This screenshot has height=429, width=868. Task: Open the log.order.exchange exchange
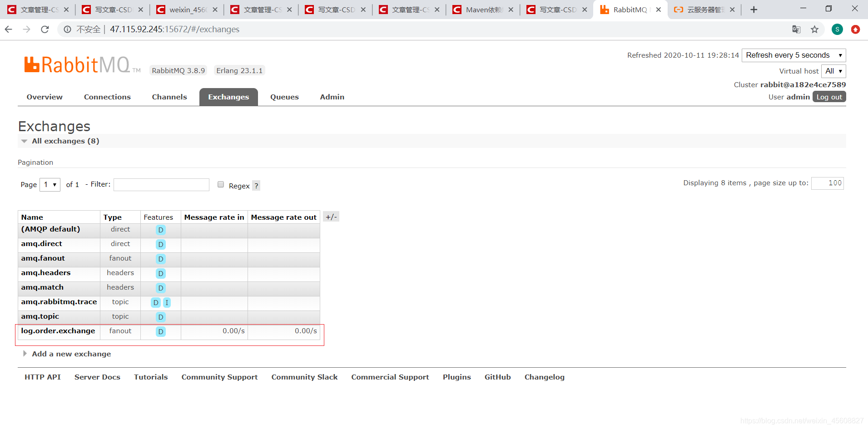tap(58, 331)
